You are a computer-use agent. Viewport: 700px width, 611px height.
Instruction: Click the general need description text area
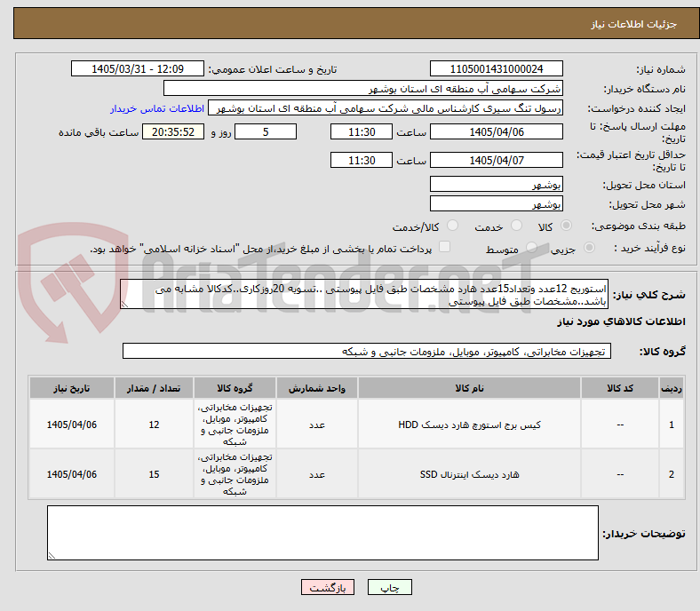click(x=364, y=294)
